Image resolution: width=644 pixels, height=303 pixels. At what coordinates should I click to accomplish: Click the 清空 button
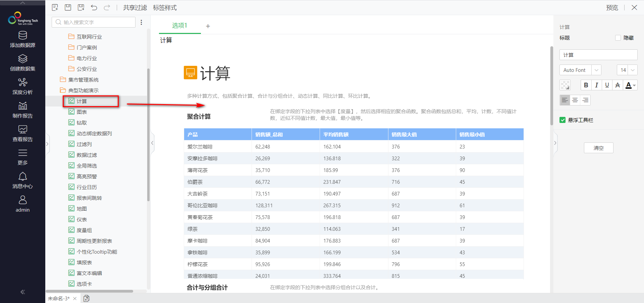598,148
